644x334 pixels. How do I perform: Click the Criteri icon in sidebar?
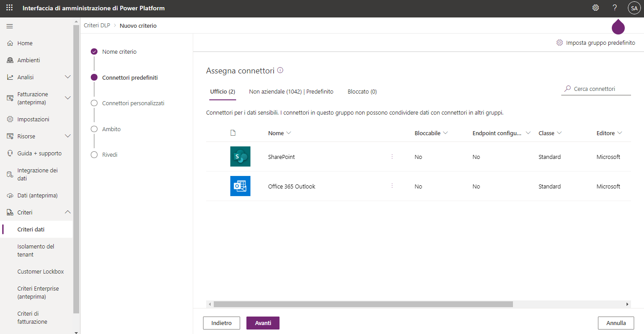pyautogui.click(x=10, y=213)
